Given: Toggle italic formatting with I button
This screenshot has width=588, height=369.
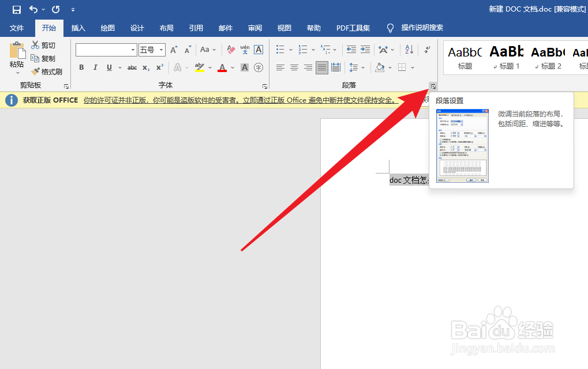Looking at the screenshot, I should [x=95, y=67].
